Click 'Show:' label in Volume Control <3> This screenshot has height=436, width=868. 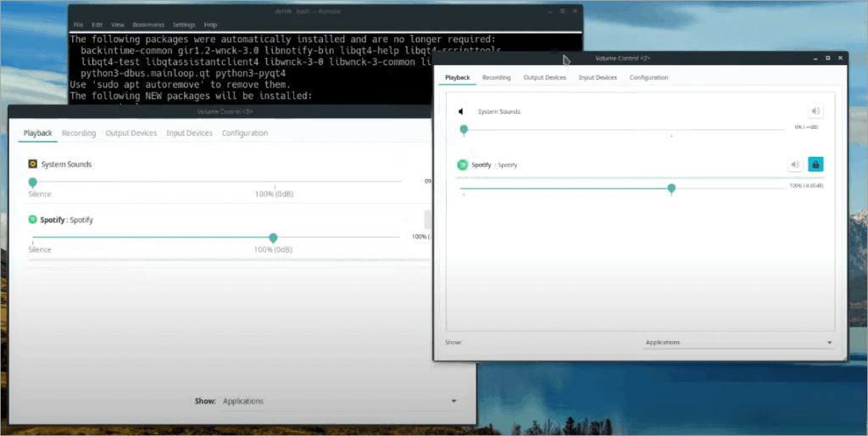[x=205, y=401]
